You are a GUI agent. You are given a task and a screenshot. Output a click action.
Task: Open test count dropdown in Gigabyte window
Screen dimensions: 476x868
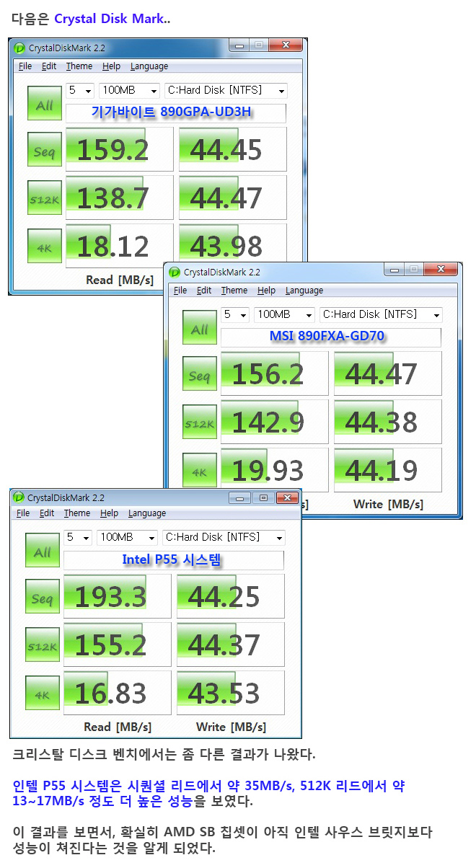point(80,91)
